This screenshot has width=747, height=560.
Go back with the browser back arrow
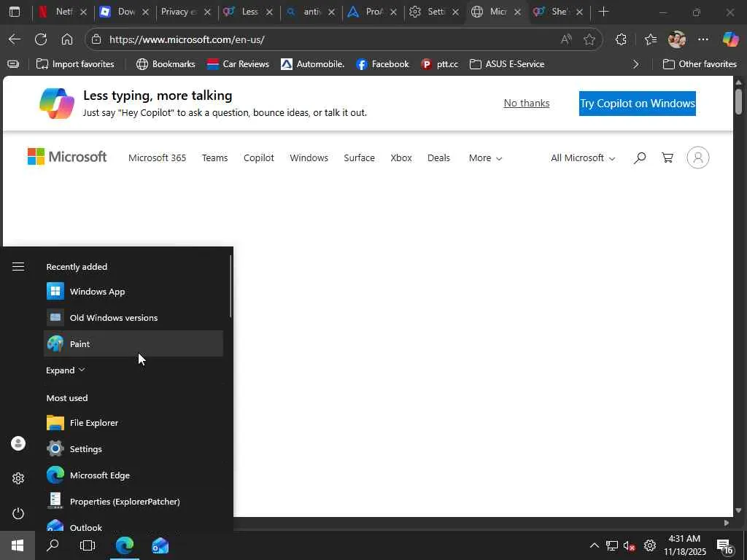click(15, 39)
